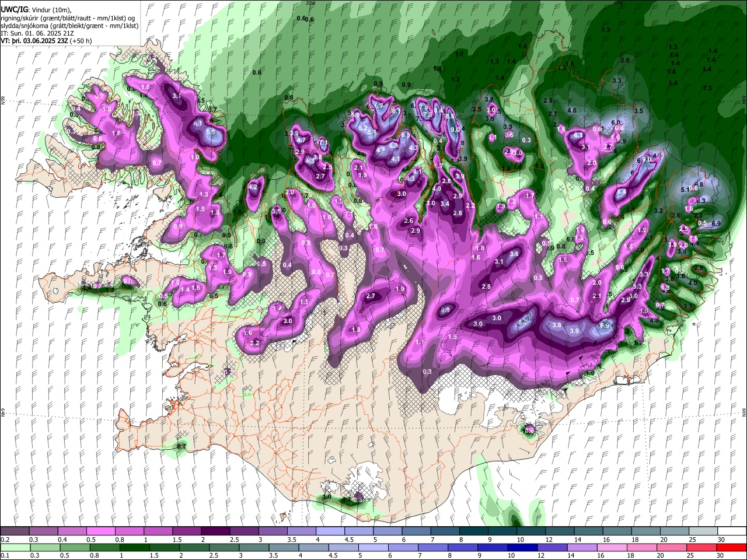747x560 pixels.
Task: Select the pale gray snow swatch starting at 25
Action: [x=702, y=531]
